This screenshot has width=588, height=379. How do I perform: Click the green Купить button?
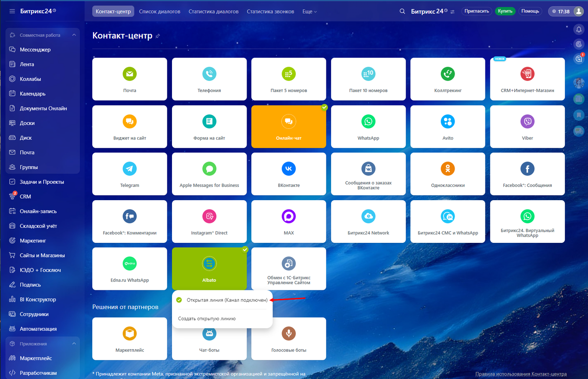tap(505, 11)
